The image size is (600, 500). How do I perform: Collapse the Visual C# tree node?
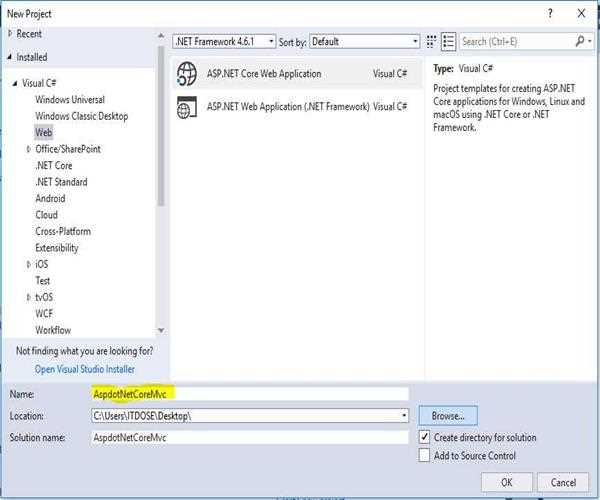click(14, 83)
